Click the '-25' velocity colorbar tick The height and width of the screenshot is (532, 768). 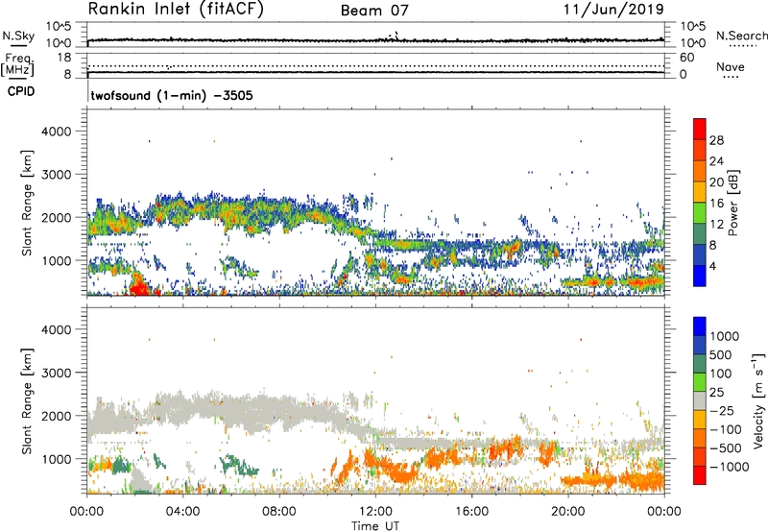tap(722, 410)
